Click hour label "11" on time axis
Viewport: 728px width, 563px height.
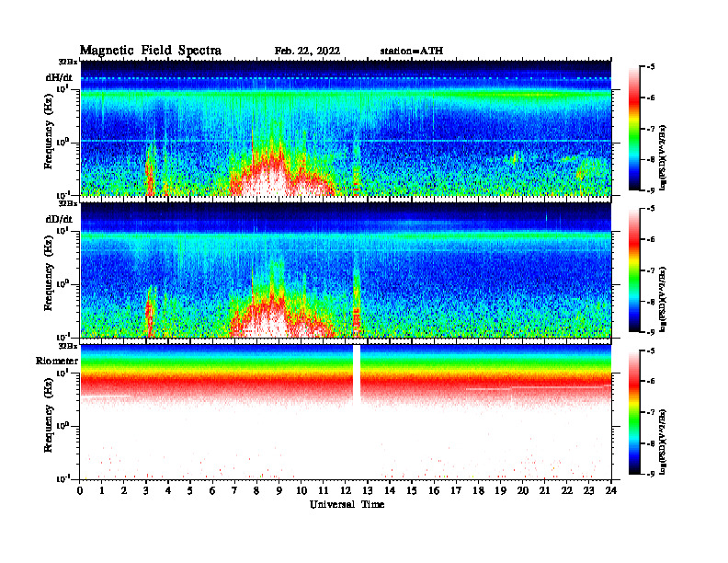point(324,490)
